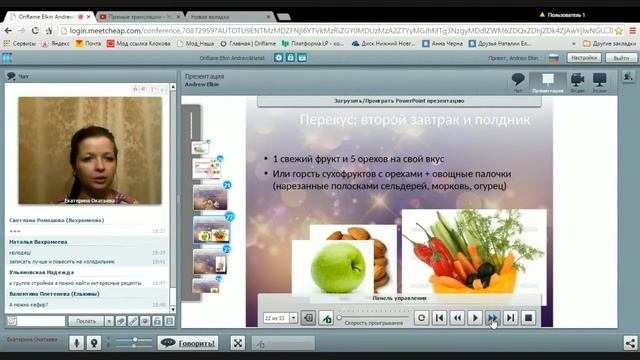640x360 pixels.
Task: Click the replay/loop circular arrow button
Action: (422, 318)
